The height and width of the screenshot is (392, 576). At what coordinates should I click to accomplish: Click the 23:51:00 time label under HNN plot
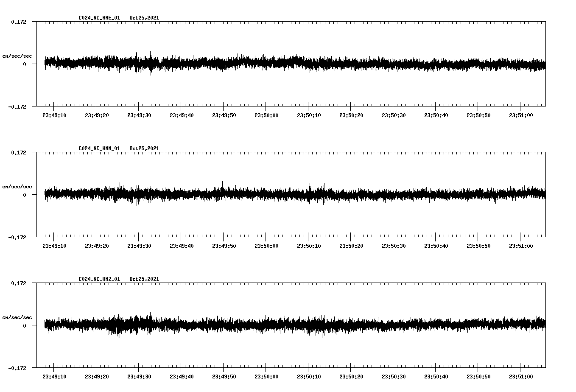coord(520,246)
